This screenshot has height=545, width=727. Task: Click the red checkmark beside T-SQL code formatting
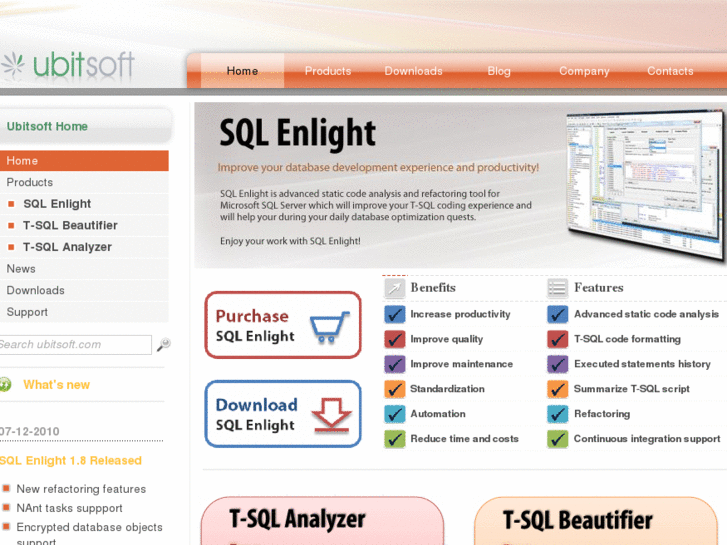(x=557, y=339)
